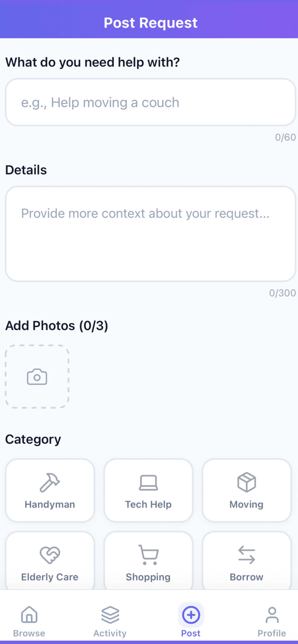Screen dimensions: 298x644
Task: Select the Tech Help category label
Action: point(148,504)
